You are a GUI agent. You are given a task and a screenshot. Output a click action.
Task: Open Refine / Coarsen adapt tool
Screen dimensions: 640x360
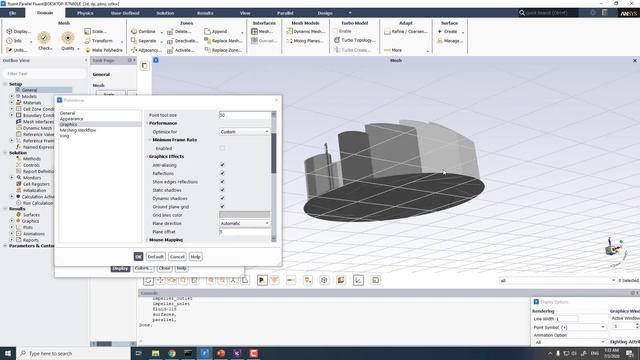tap(406, 31)
